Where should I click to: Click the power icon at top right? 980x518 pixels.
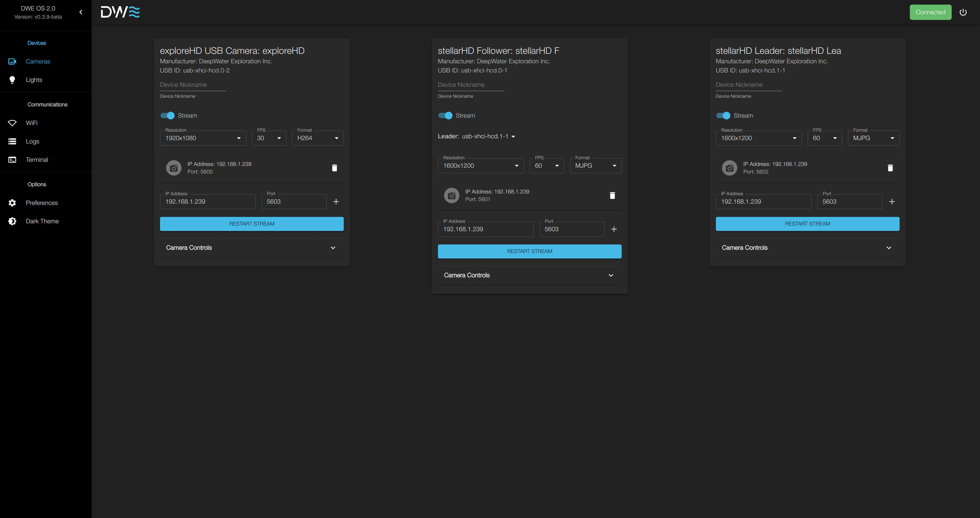963,12
